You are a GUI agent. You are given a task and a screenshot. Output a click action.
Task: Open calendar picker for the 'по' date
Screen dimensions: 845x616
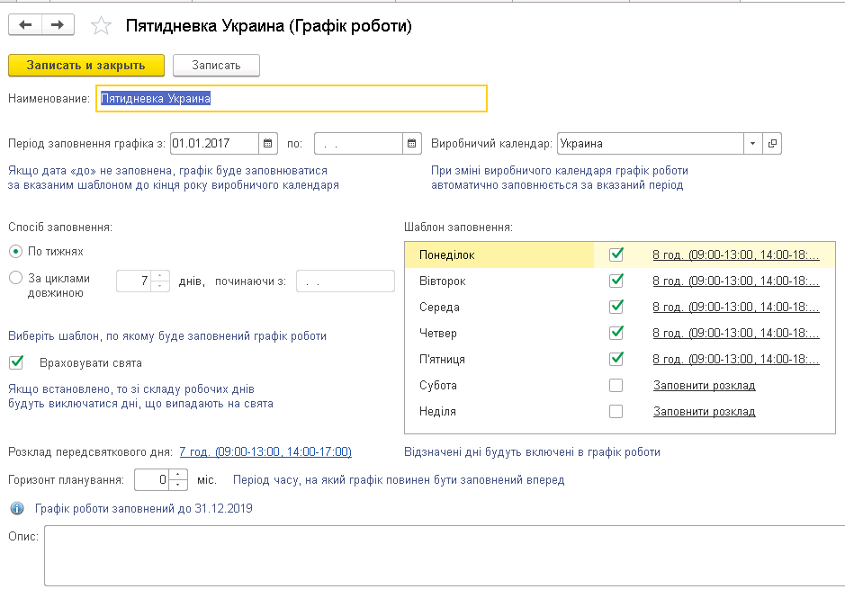(412, 144)
